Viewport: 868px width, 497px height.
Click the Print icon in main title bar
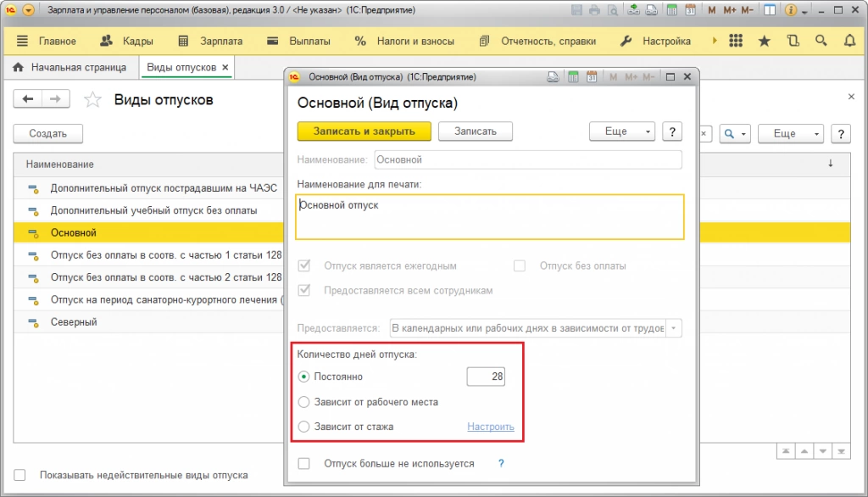pos(594,10)
